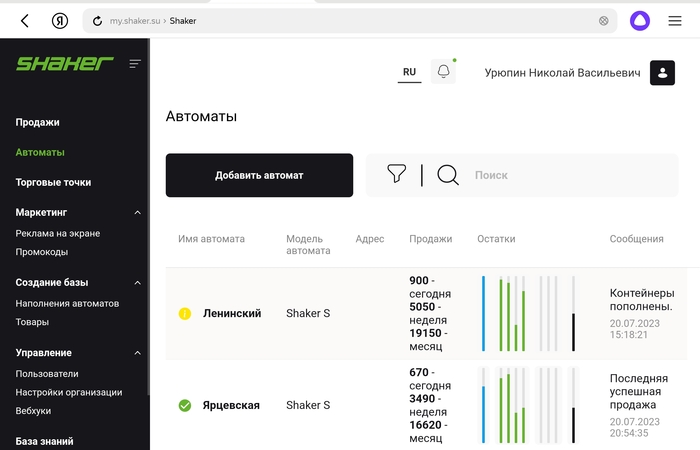Image resolution: width=700 pixels, height=450 pixels.
Task: Open the Продажи menu item
Action: tap(38, 122)
